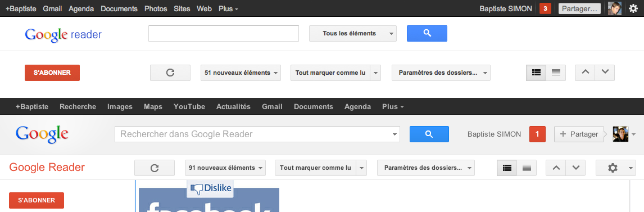Image resolution: width=644 pixels, height=212 pixels.
Task: Open the red notification badge showing 1
Action: pos(538,134)
